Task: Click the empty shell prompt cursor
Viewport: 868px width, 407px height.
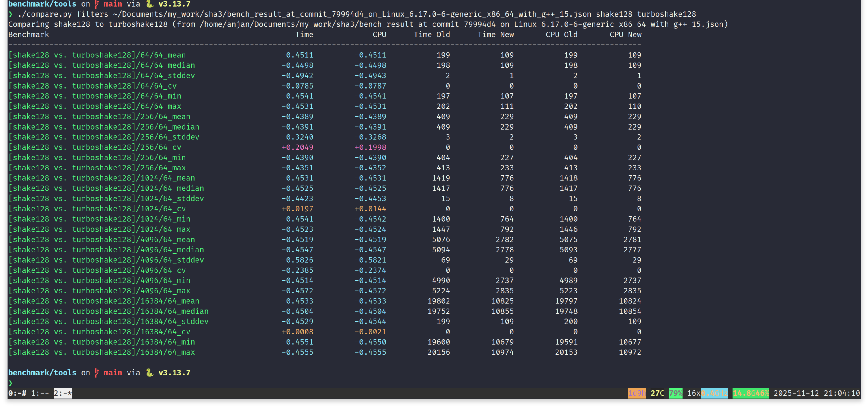Action: 20,383
